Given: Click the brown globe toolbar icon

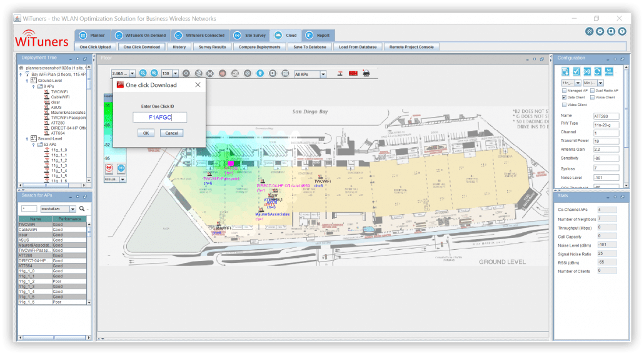Looking at the screenshot, I should (x=222, y=73).
